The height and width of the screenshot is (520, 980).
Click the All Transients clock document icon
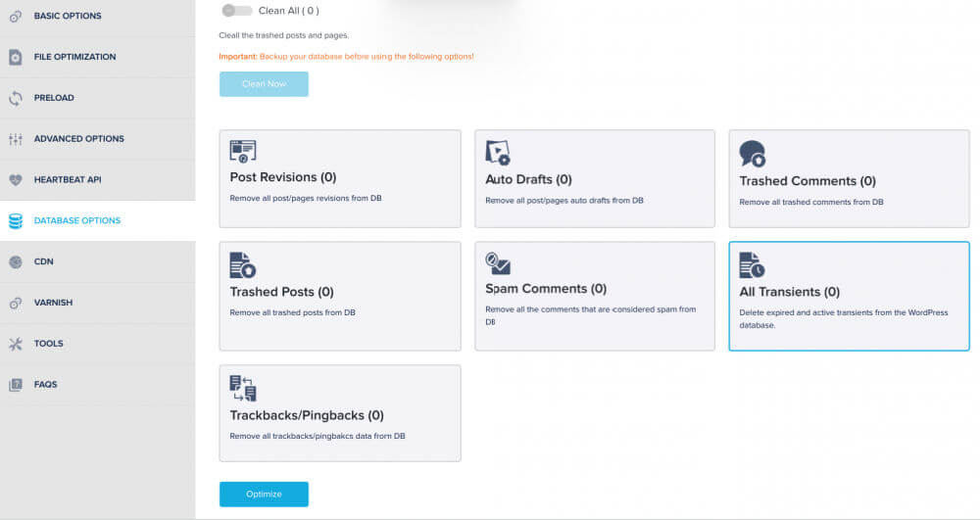[x=752, y=265]
